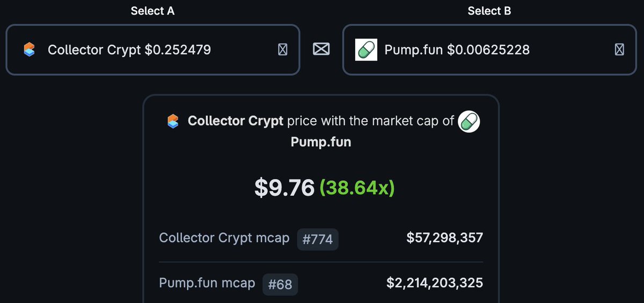644x303 pixels.
Task: Click the green 38.64x multiplier
Action: point(357,188)
